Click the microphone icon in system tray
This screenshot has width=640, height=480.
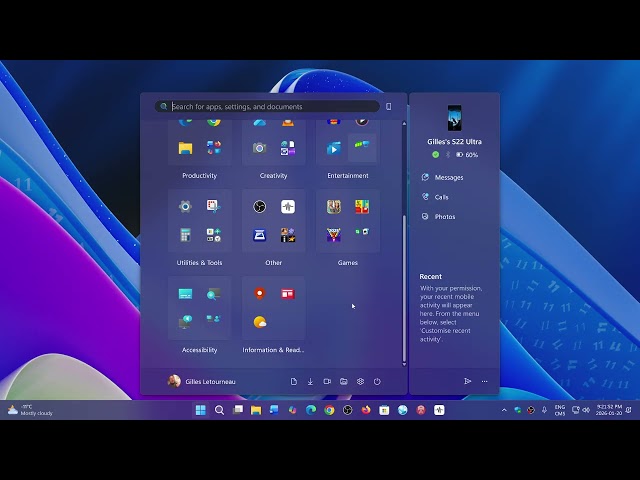pos(544,410)
